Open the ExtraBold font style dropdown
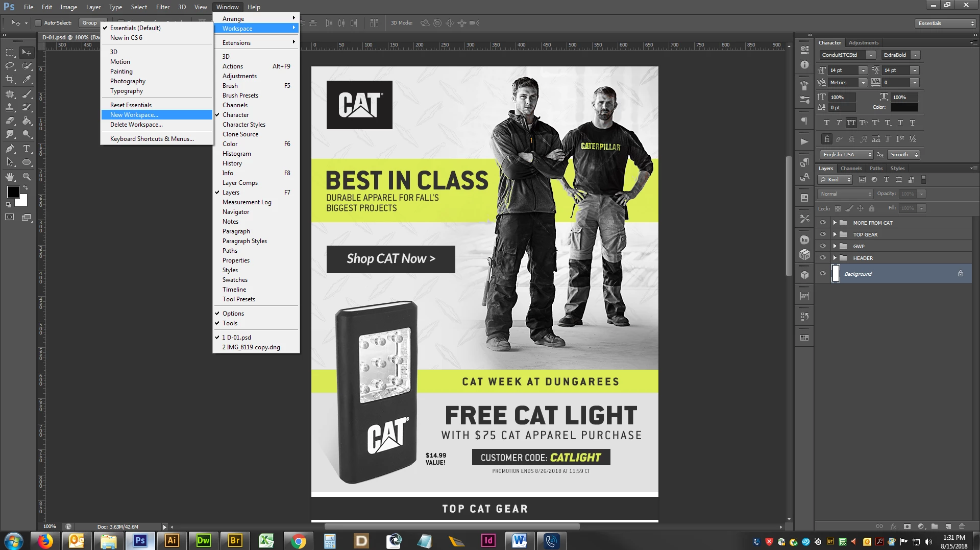This screenshot has width=980, height=550. (x=915, y=55)
